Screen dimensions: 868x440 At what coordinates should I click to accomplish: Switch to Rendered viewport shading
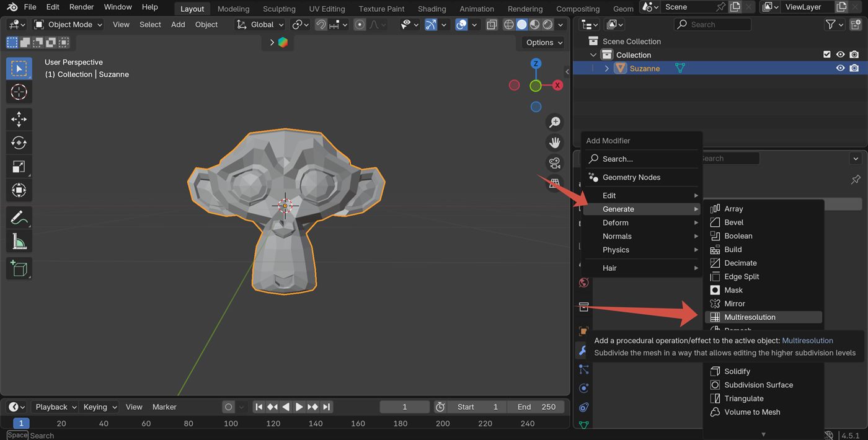(x=548, y=25)
